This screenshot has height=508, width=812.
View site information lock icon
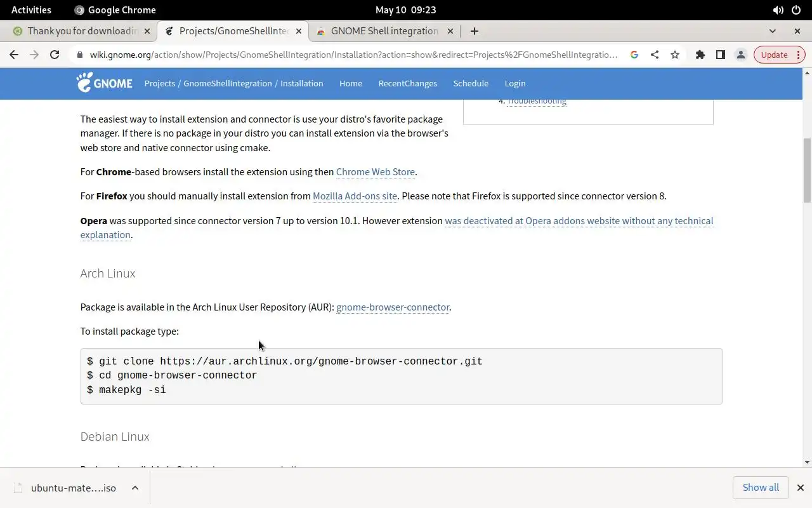click(x=79, y=55)
